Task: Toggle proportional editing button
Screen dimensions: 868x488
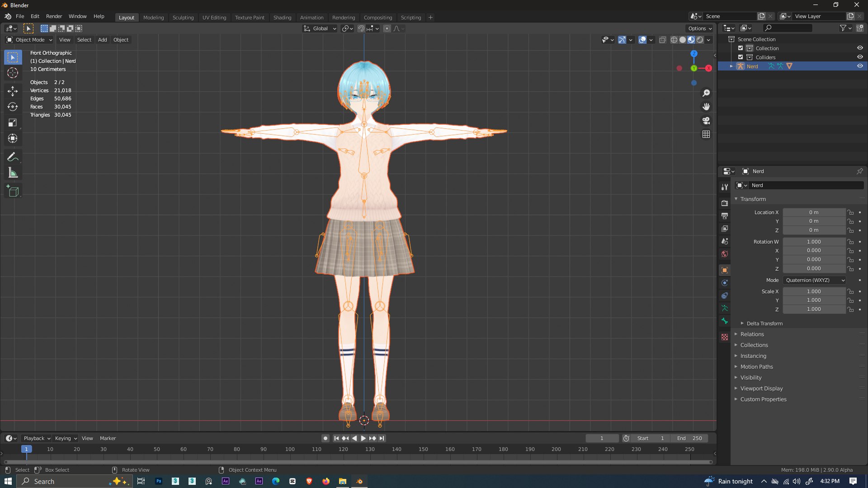Action: point(387,28)
